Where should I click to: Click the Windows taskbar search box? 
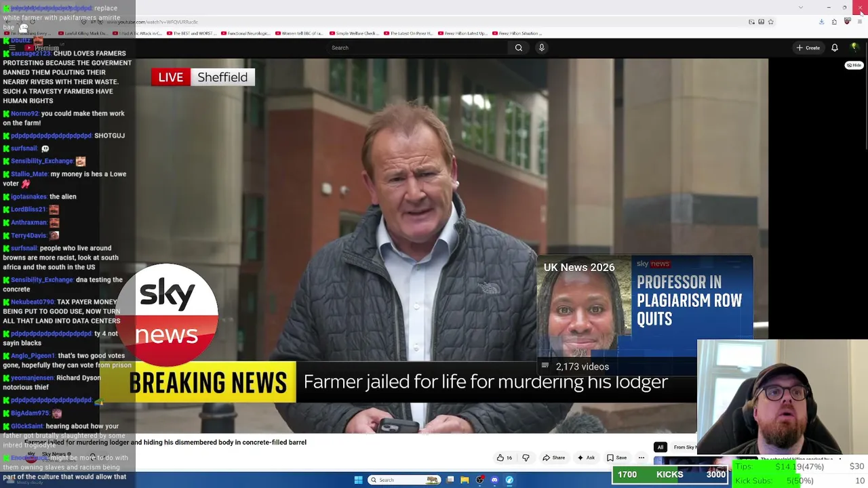pos(403,480)
